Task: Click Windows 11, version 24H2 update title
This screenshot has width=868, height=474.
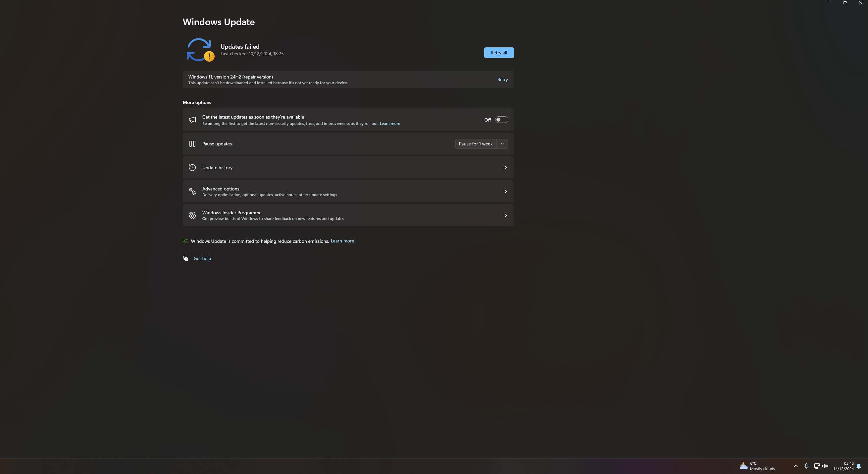Action: pos(230,77)
